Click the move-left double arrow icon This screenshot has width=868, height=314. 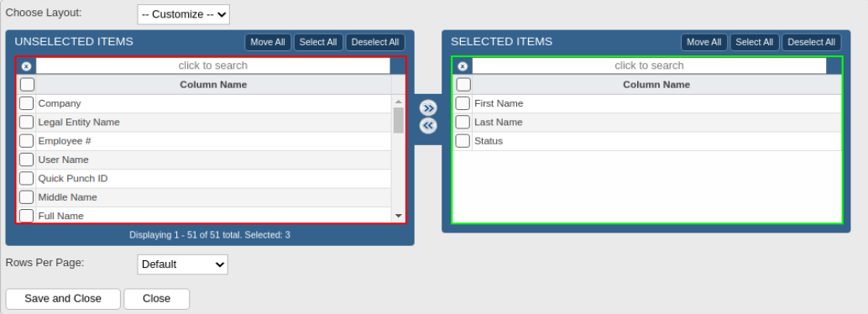428,126
